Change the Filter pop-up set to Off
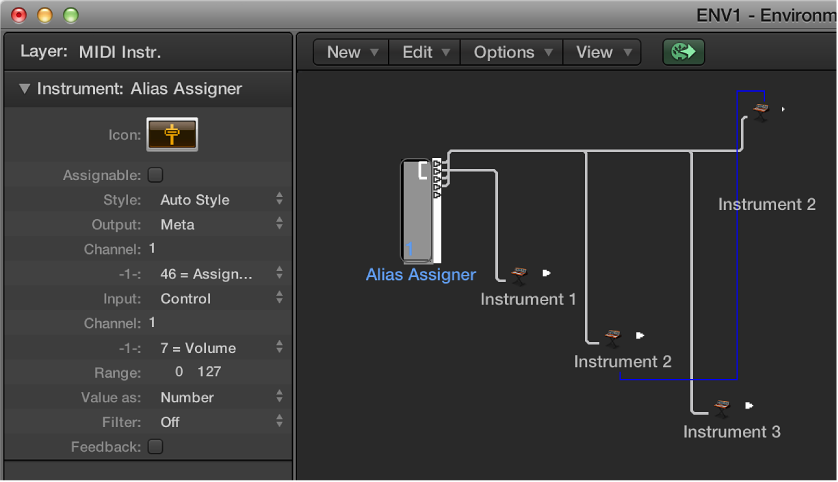 tap(221, 422)
